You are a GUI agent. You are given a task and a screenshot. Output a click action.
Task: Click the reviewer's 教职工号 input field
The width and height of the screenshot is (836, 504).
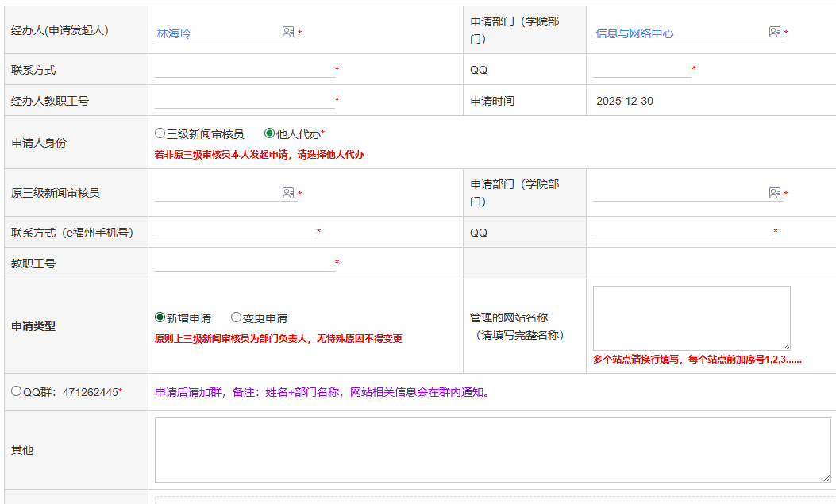pyautogui.click(x=245, y=264)
